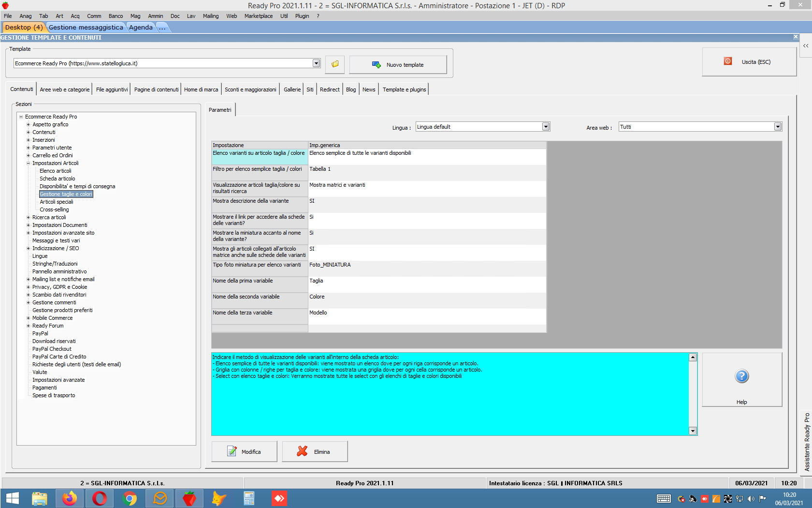The width and height of the screenshot is (812, 508).
Task: Select Scheda articolo tree item
Action: tap(58, 179)
